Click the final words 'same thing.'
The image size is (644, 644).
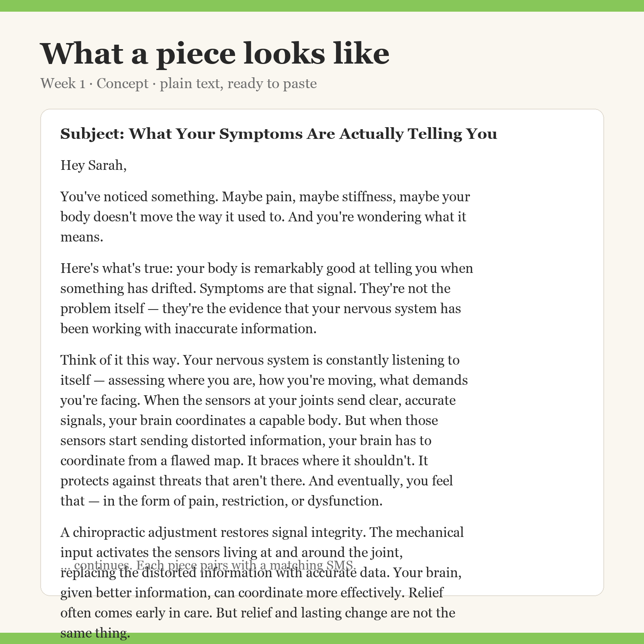coord(95,633)
